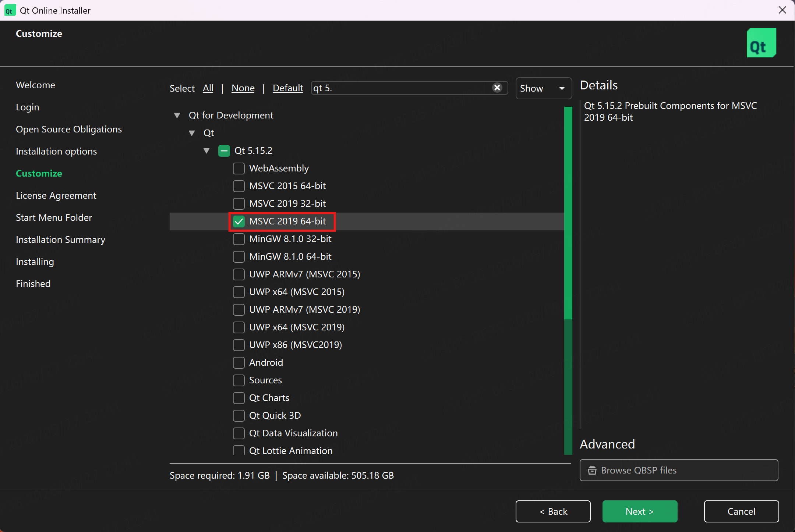Select the Qt Data Visualization row label
This screenshot has width=795, height=532.
293,433
